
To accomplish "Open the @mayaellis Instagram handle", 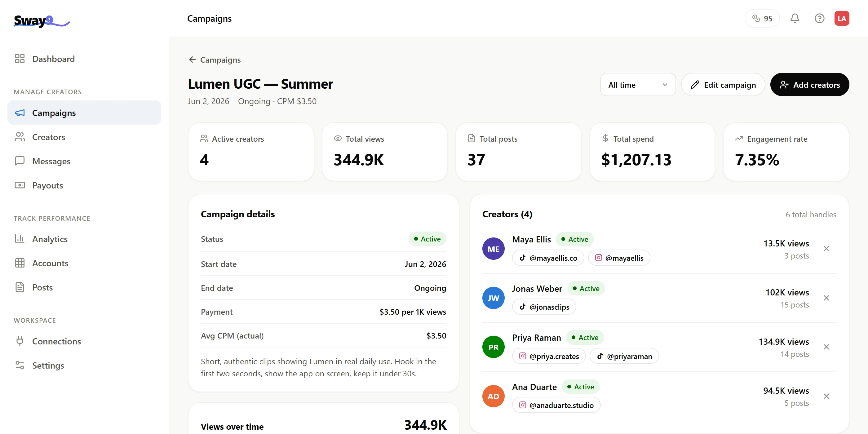I will click(619, 258).
